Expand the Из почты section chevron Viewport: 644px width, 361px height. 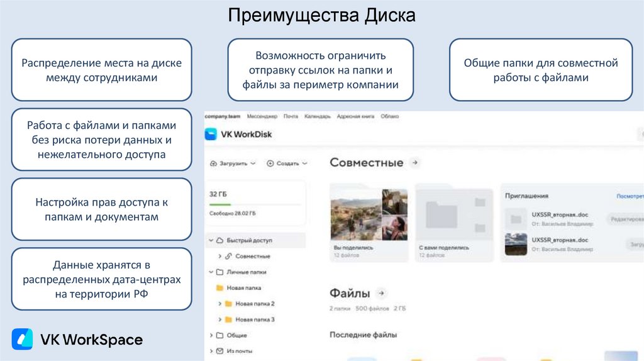point(211,351)
